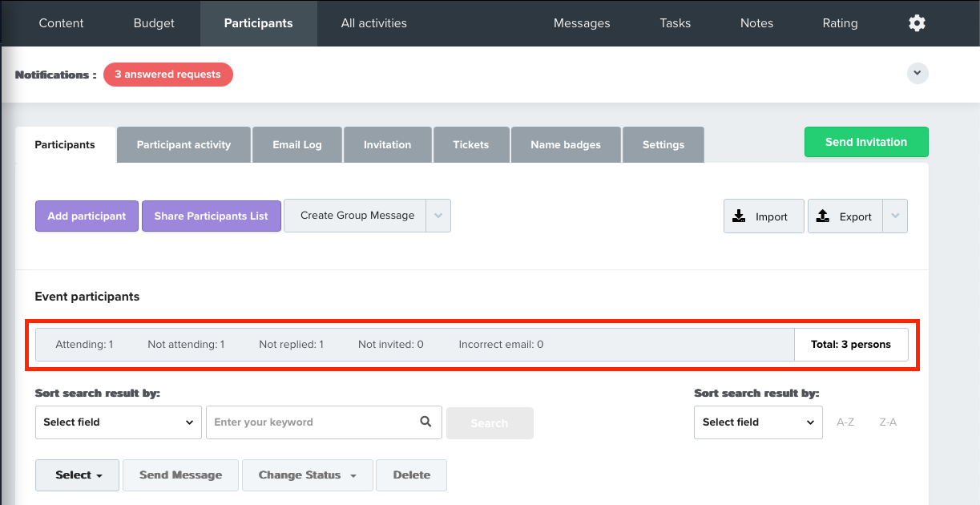Sort results A-Z
Viewport: 980px width, 505px height.
tap(845, 422)
